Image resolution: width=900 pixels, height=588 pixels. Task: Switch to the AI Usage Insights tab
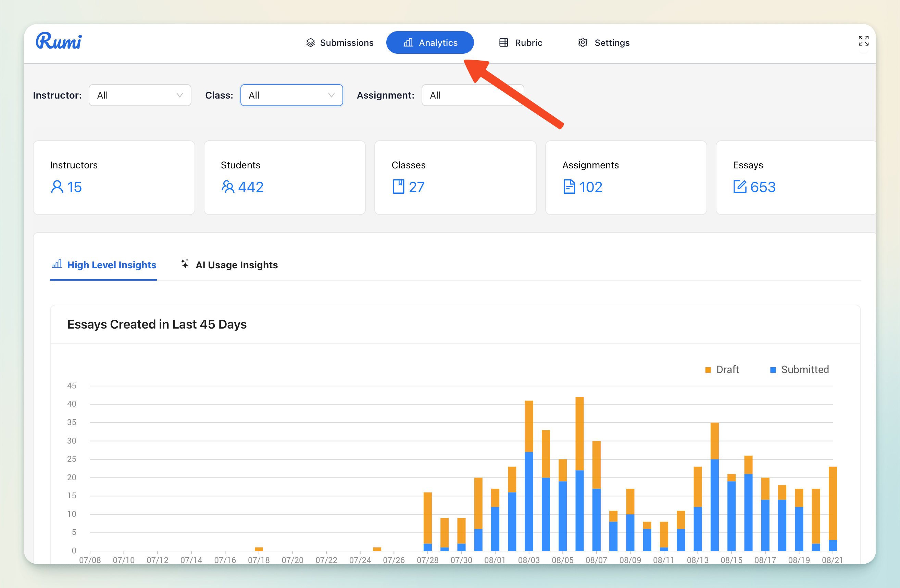[229, 265]
